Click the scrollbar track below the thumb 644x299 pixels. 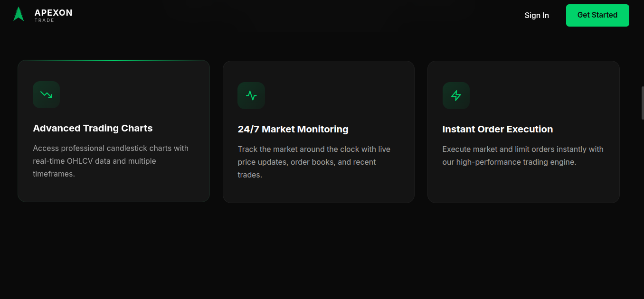tap(643, 209)
